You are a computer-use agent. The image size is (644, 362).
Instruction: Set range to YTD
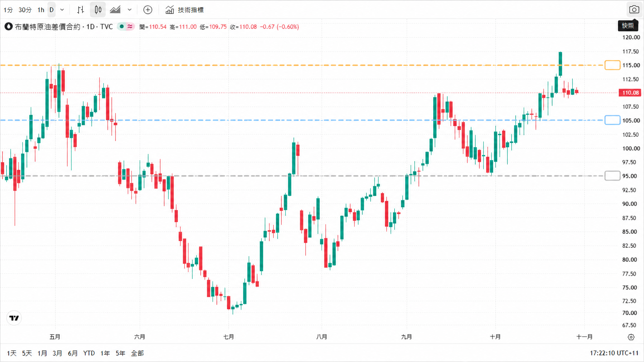click(89, 353)
